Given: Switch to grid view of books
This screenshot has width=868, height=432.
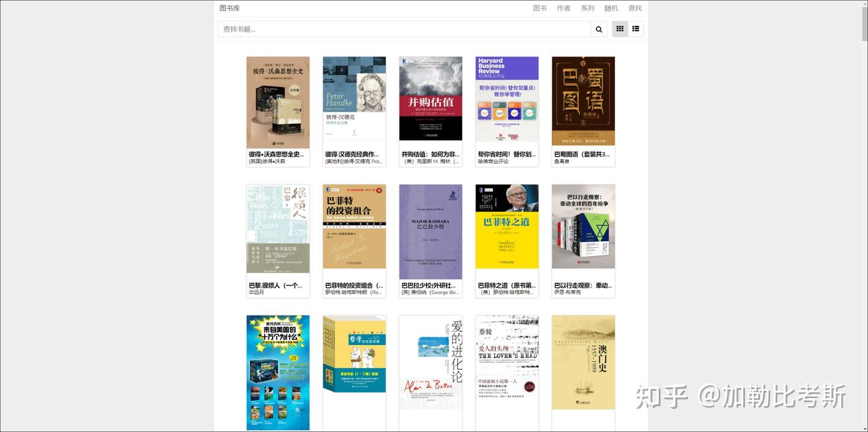Looking at the screenshot, I should 619,28.
